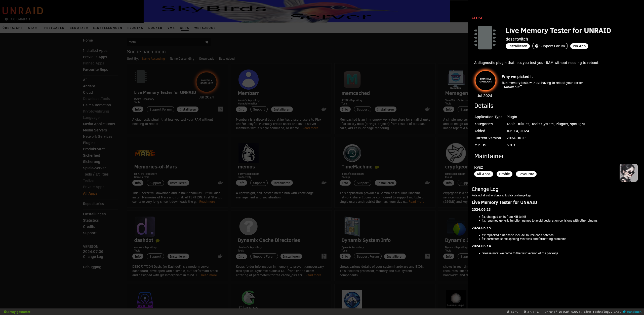The height and width of the screenshot is (315, 644).
Task: Clear the search field with the X icon
Action: (x=207, y=42)
